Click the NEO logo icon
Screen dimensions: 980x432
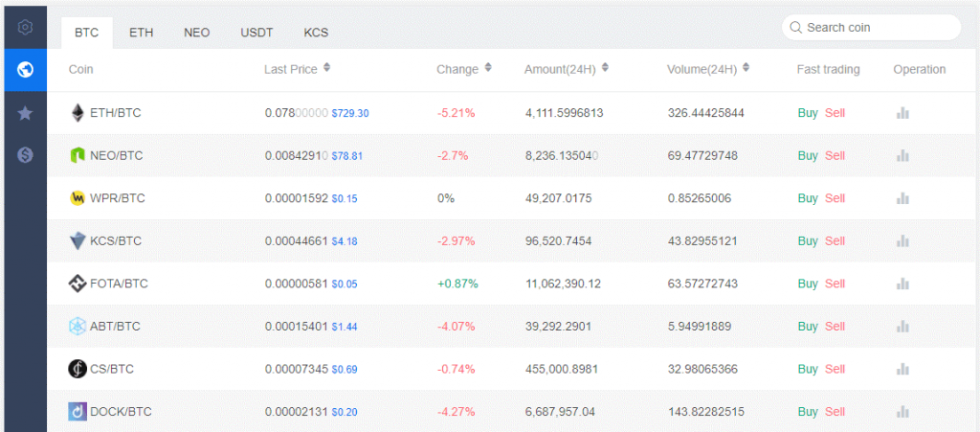77,156
